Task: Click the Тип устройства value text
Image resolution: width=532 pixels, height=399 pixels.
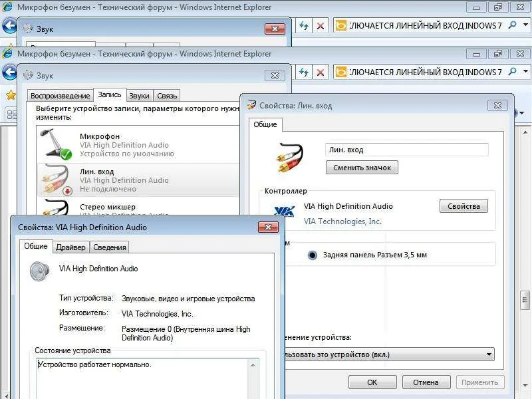Action: pos(188,299)
